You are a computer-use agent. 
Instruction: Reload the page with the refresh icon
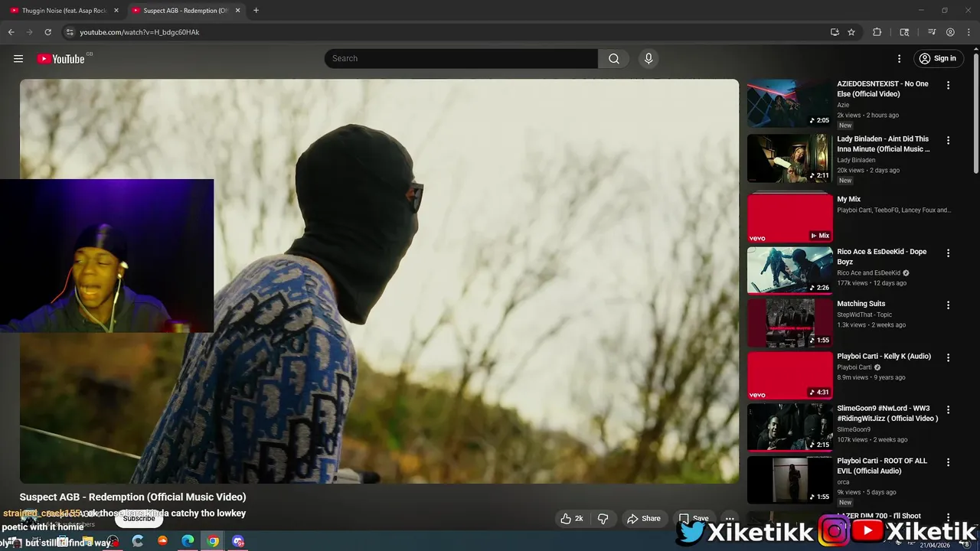(x=47, y=32)
